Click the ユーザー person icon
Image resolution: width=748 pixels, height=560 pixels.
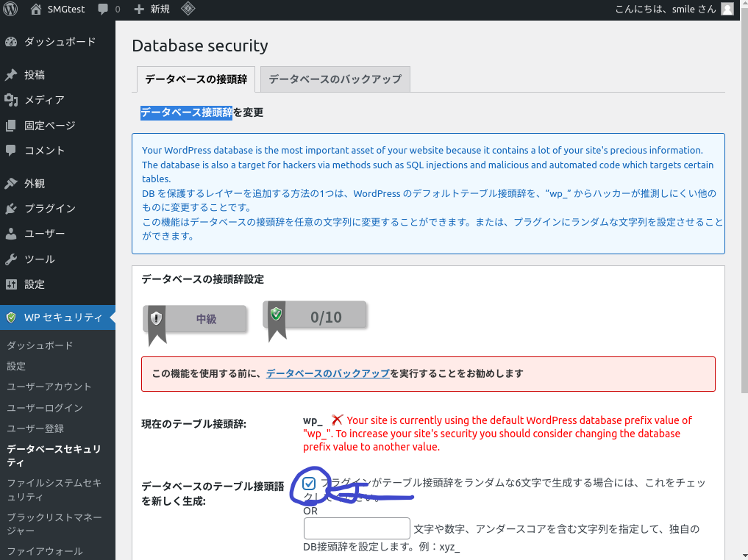click(11, 234)
